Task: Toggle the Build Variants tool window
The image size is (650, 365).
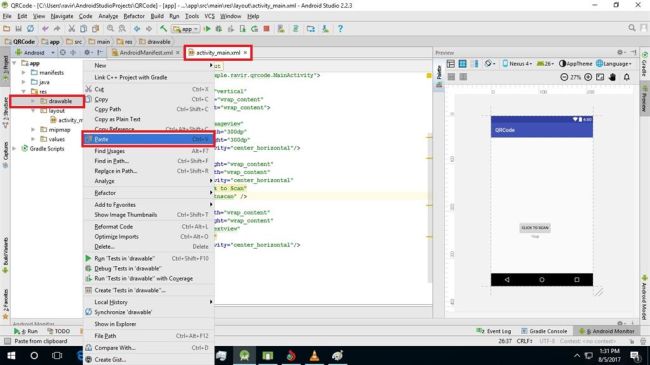Action: click(5, 255)
